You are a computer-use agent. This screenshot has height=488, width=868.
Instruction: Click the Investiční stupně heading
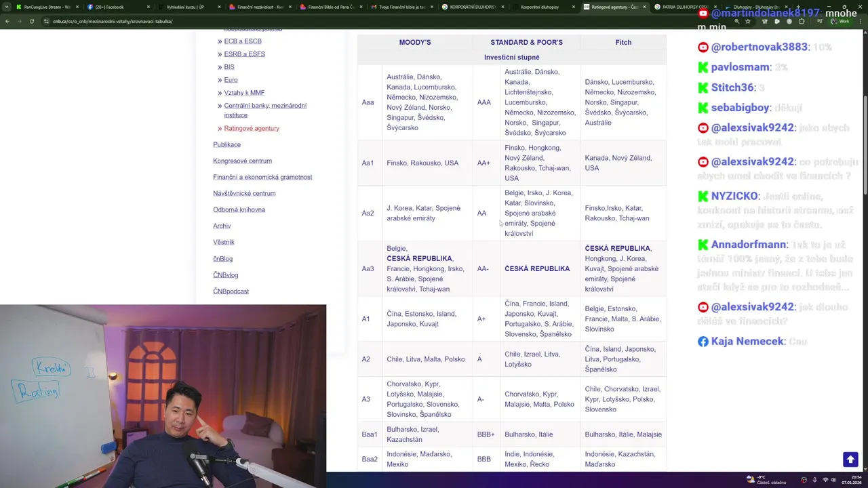pyautogui.click(x=512, y=58)
